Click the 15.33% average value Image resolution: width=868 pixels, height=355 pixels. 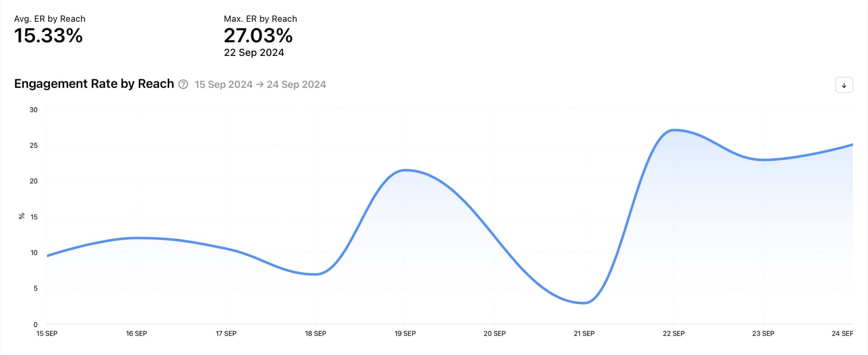[x=49, y=35]
